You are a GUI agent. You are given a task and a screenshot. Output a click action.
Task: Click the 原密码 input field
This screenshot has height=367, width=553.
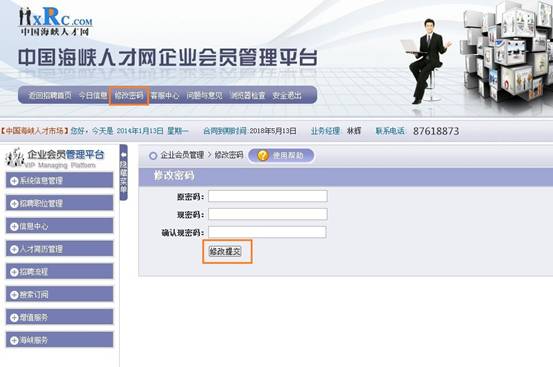coord(268,196)
